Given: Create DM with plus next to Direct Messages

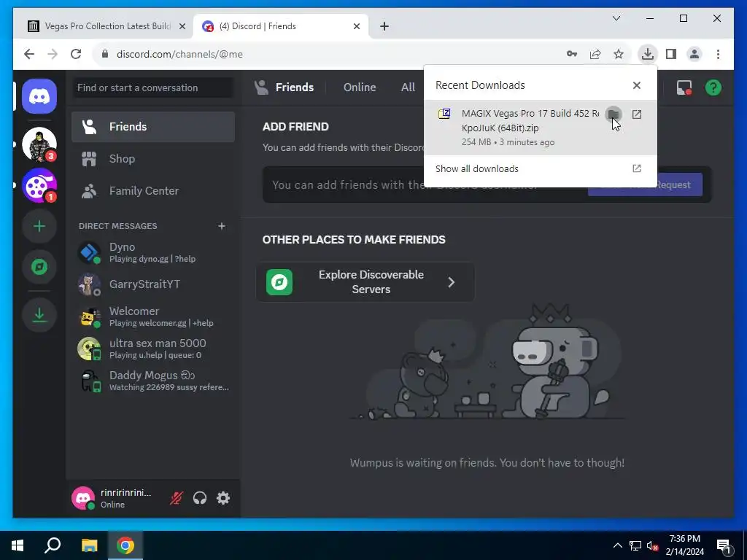Looking at the screenshot, I should click(222, 226).
